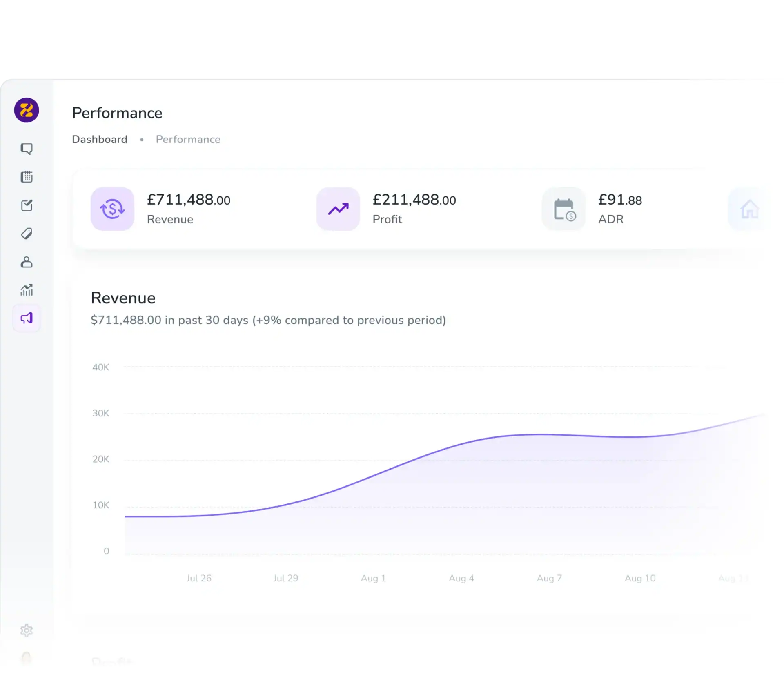Open the price tag sidebar icon
The image size is (784, 679).
click(x=27, y=234)
